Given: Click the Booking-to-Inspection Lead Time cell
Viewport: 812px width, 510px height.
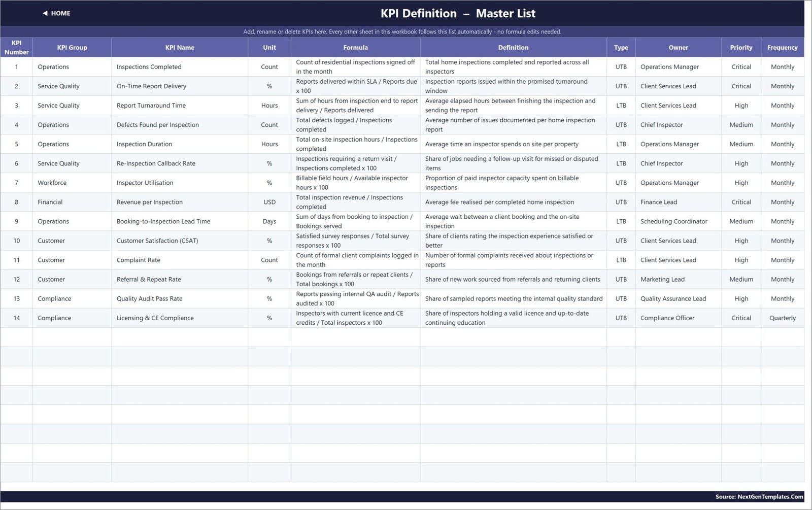Looking at the screenshot, I should (x=180, y=221).
